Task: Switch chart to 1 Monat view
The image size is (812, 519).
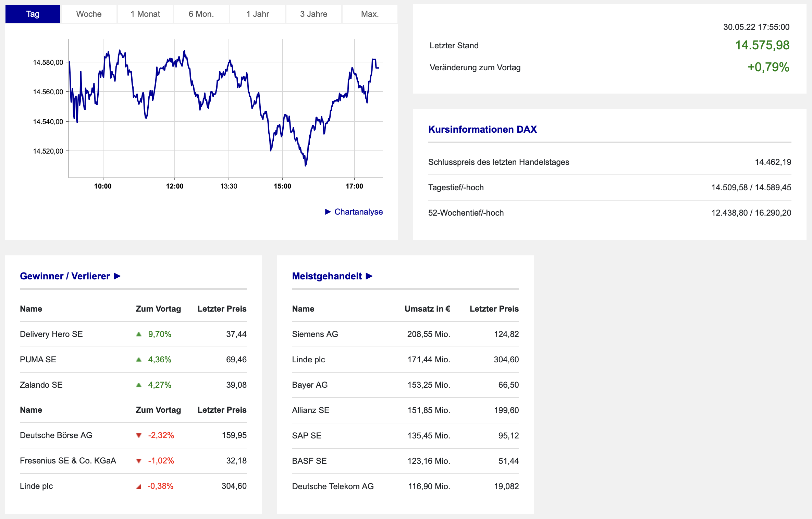Action: point(145,14)
